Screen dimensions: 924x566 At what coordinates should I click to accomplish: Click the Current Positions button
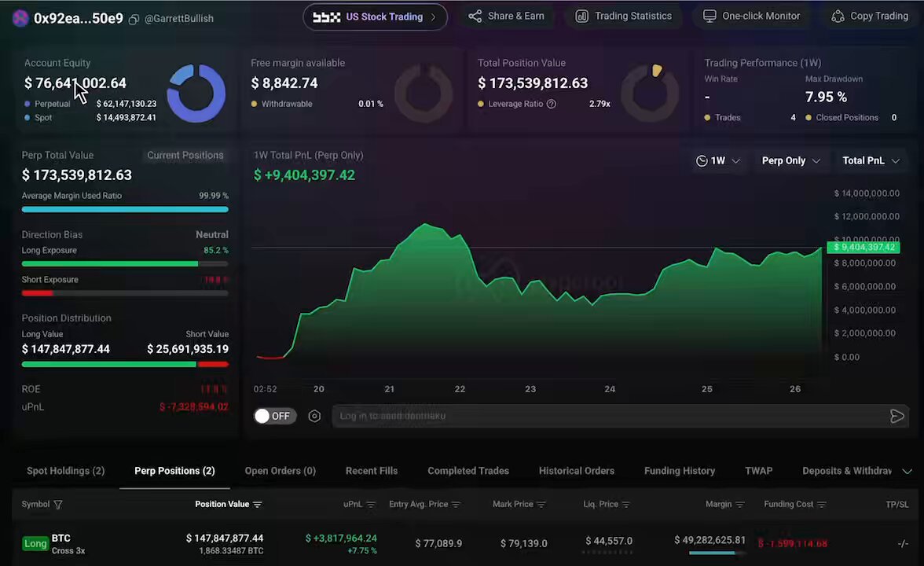tap(185, 156)
